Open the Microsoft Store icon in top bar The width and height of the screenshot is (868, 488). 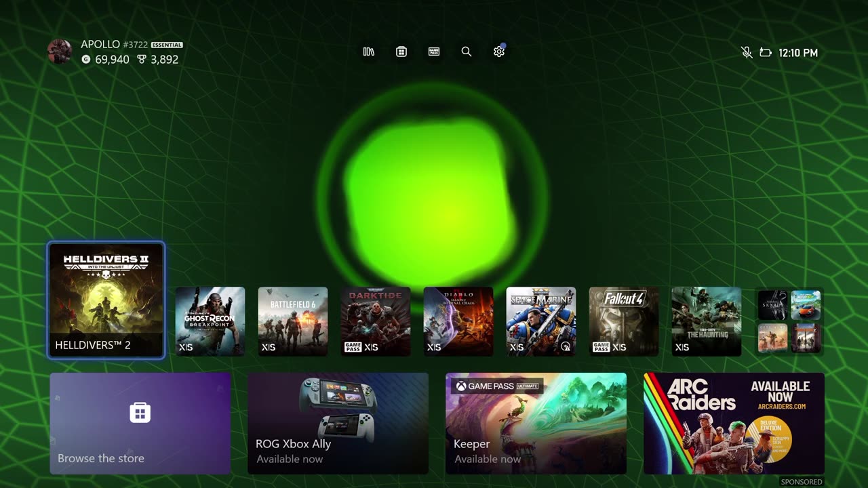click(x=401, y=52)
